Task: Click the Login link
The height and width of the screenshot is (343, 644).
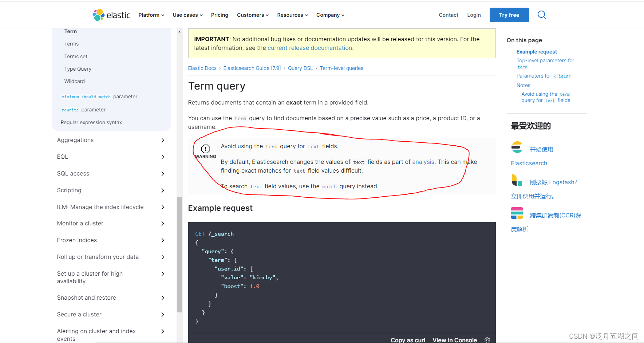Action: [474, 15]
